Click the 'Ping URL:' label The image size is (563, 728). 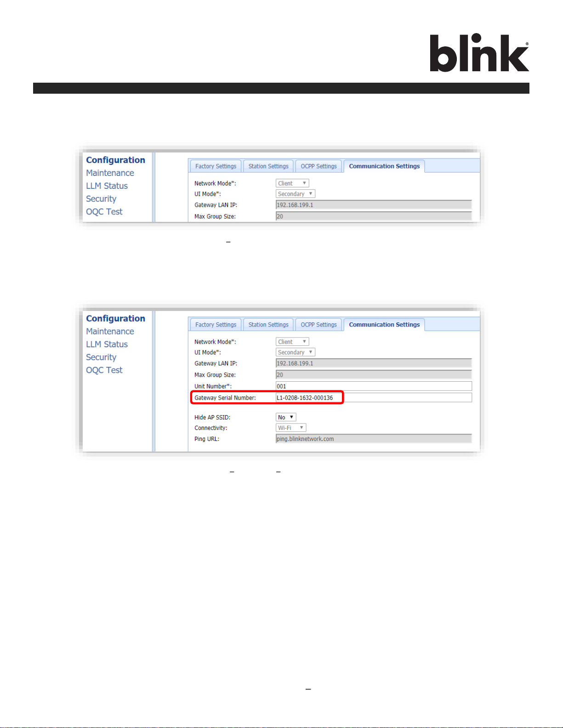[207, 439]
